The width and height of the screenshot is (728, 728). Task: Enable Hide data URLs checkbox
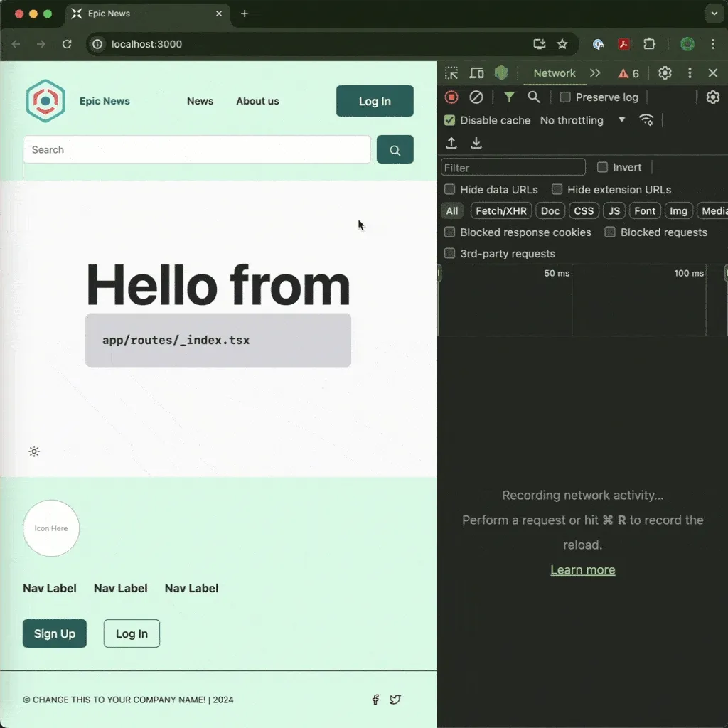point(449,189)
